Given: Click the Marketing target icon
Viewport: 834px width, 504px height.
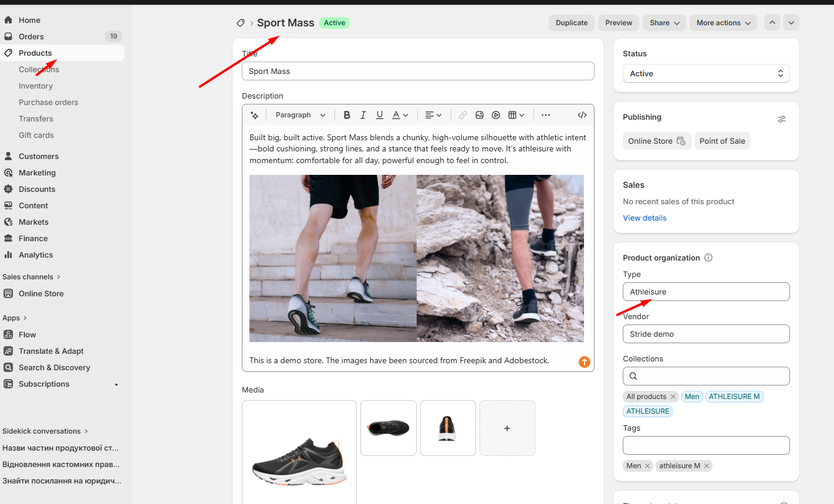Looking at the screenshot, I should 8,172.
